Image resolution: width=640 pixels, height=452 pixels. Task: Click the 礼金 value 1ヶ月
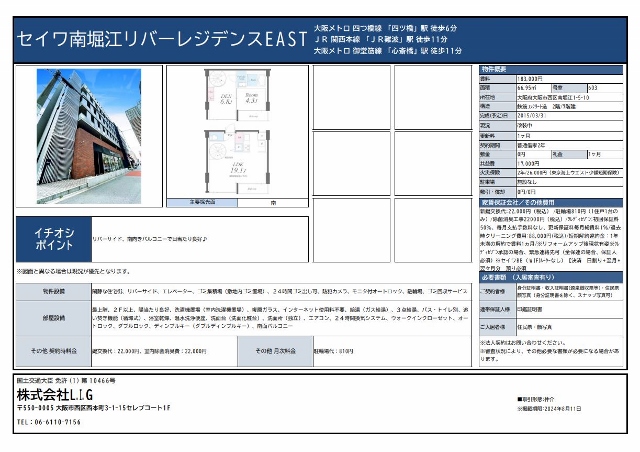pyautogui.click(x=594, y=154)
